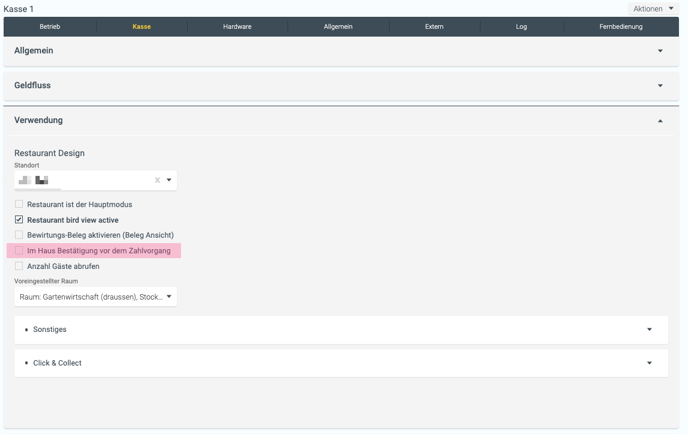
Task: Collapse the Verwendung section
Action: click(x=660, y=121)
